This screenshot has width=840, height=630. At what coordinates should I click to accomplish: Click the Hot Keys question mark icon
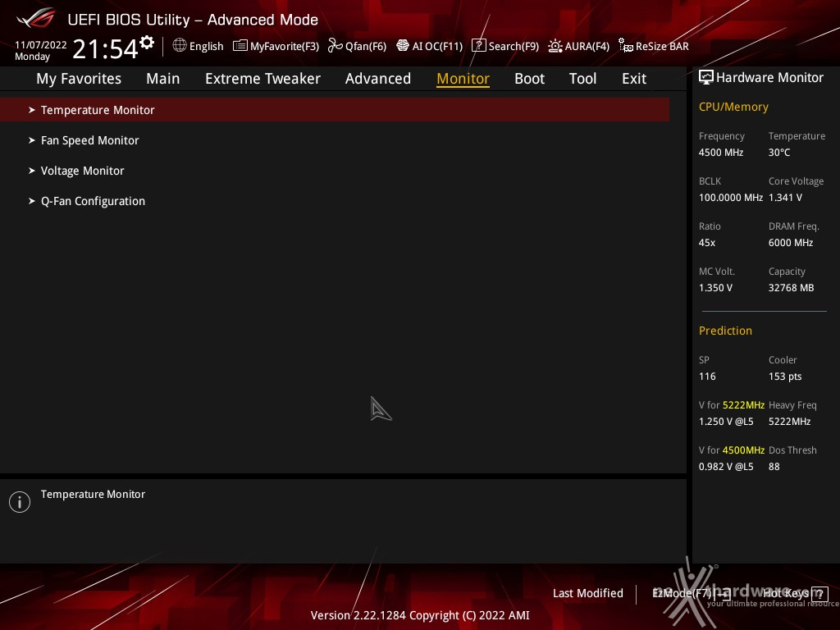819,594
